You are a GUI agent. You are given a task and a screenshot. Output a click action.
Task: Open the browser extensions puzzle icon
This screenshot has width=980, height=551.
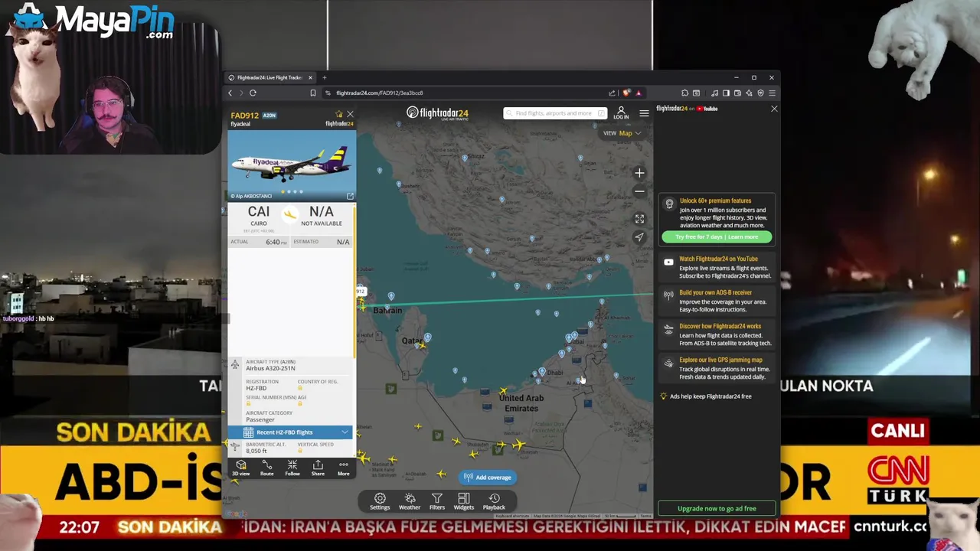(684, 93)
